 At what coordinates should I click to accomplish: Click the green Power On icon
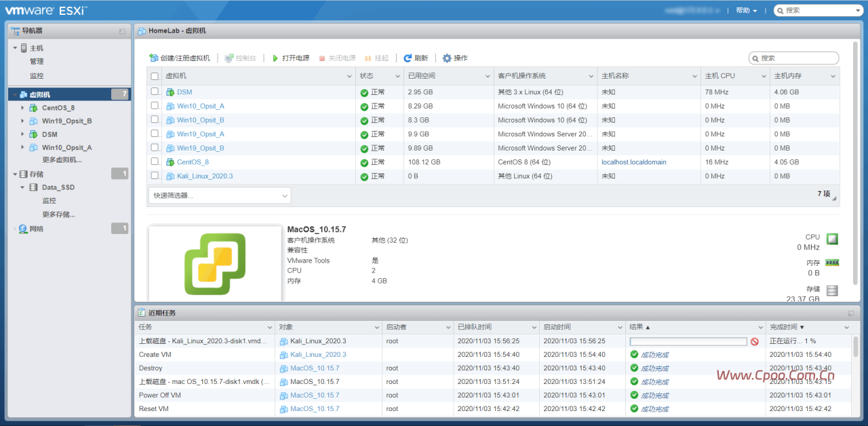pos(275,58)
